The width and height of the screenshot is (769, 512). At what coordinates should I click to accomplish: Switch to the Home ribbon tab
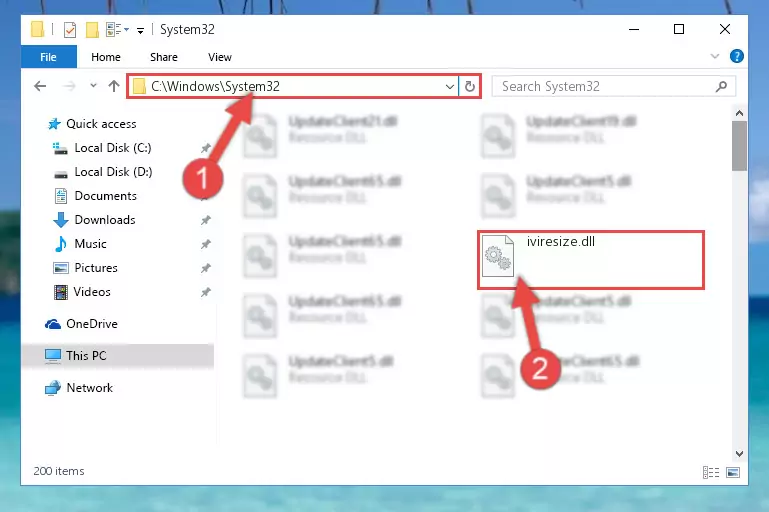pyautogui.click(x=105, y=57)
